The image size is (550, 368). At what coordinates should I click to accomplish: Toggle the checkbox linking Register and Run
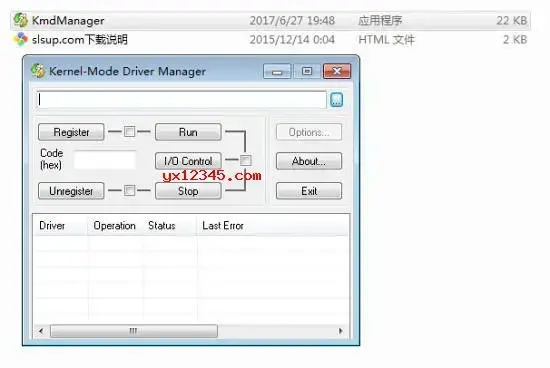point(129,132)
